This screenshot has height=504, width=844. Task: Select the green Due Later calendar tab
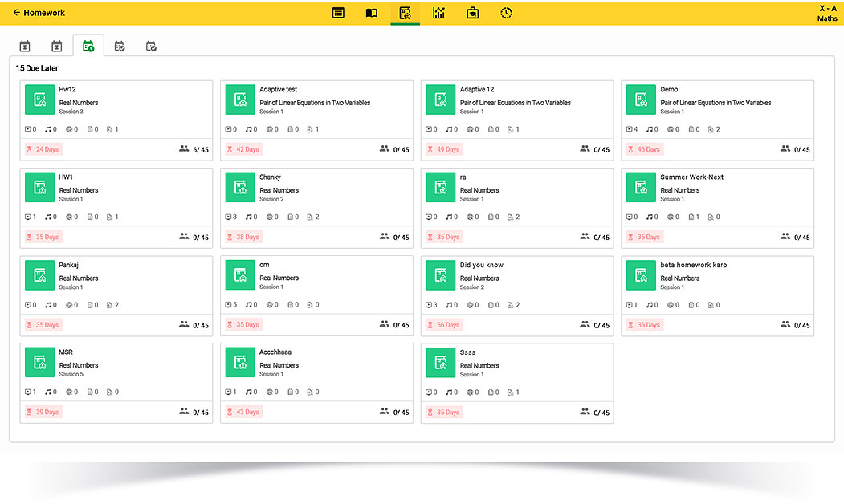(x=88, y=47)
